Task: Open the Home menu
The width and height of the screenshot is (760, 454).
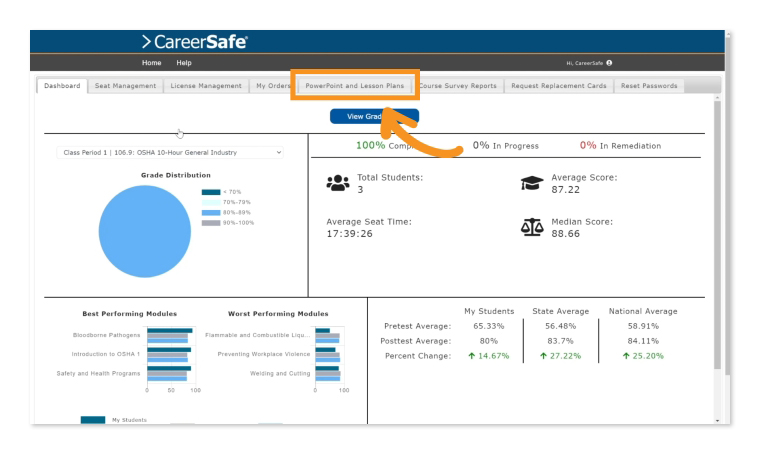Action: pyautogui.click(x=151, y=63)
